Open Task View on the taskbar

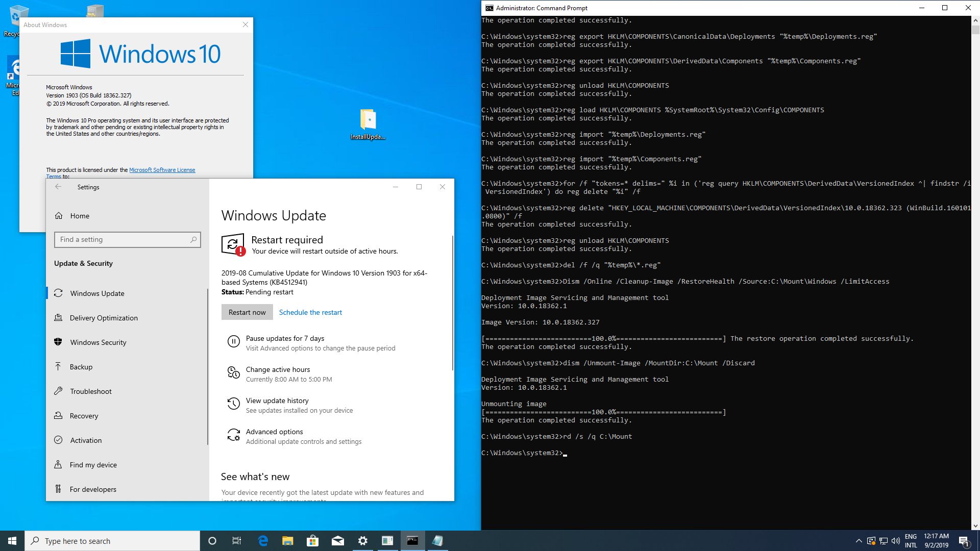point(237,541)
